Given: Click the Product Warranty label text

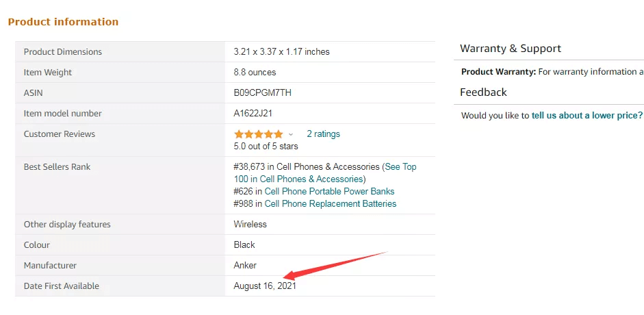Looking at the screenshot, I should click(x=498, y=72).
